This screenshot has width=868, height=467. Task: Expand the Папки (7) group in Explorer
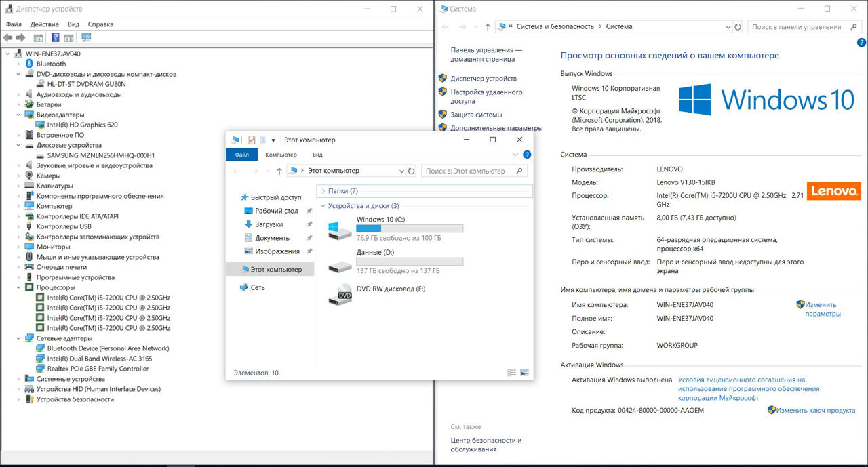323,191
